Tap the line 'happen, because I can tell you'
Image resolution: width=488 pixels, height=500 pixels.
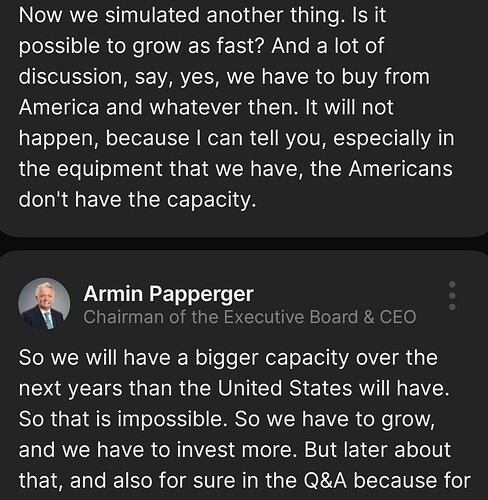[x=236, y=138]
